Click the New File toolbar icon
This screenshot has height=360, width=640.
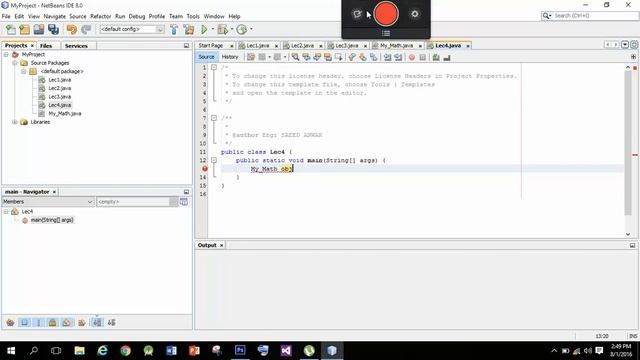pos(11,29)
